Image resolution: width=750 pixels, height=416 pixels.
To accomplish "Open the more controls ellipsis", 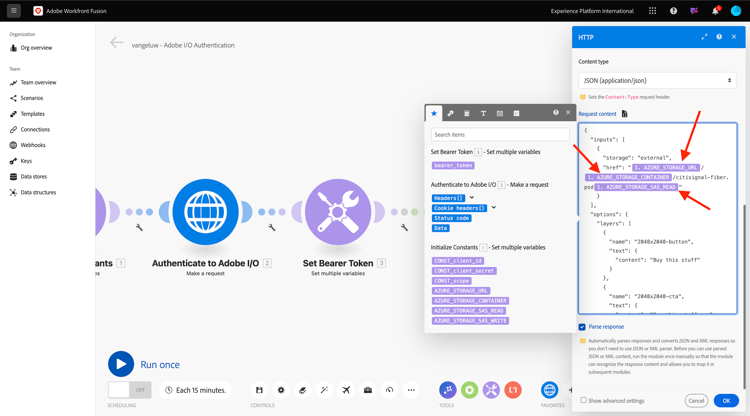I will point(411,390).
